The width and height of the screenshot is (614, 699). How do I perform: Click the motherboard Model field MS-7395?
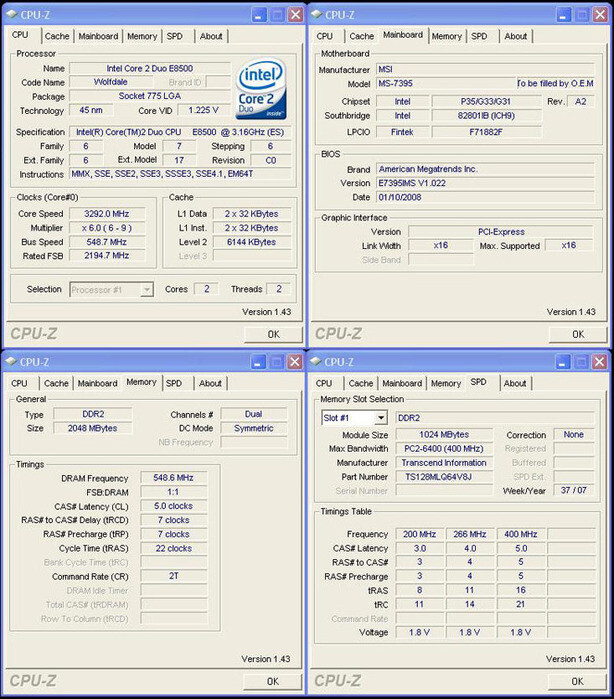click(446, 83)
